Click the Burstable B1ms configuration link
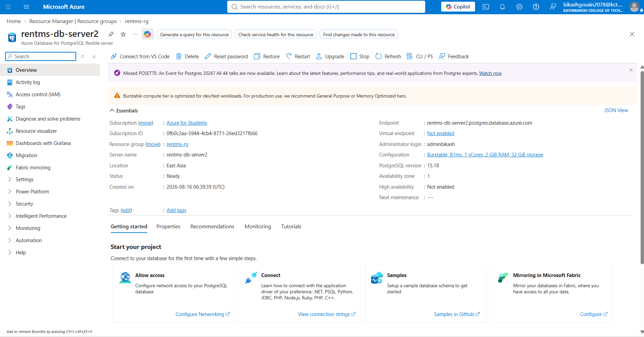The height and width of the screenshot is (337, 644). 485,155
